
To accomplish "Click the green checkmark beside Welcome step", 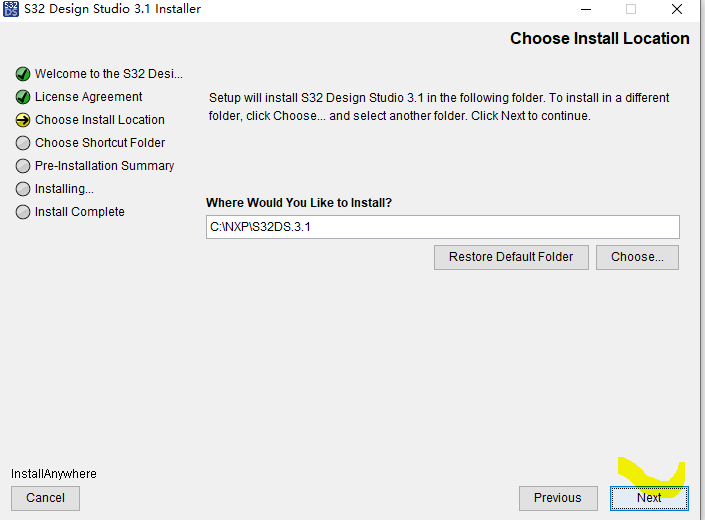I will point(23,74).
